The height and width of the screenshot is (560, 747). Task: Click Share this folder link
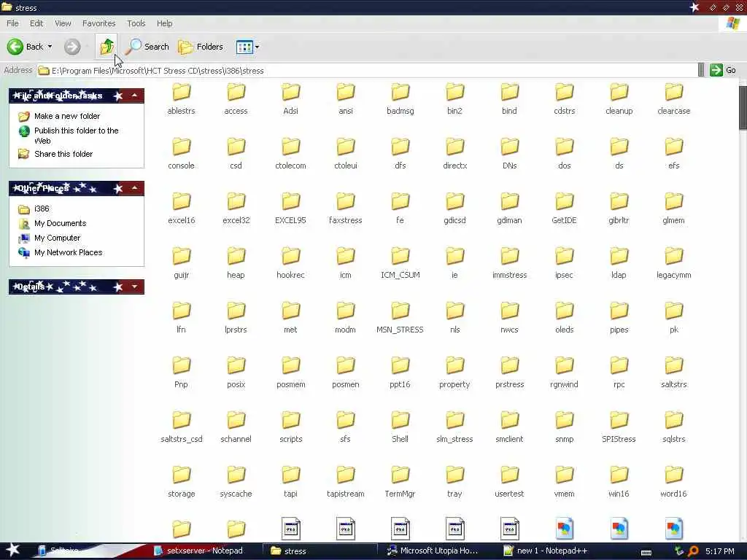(x=63, y=154)
